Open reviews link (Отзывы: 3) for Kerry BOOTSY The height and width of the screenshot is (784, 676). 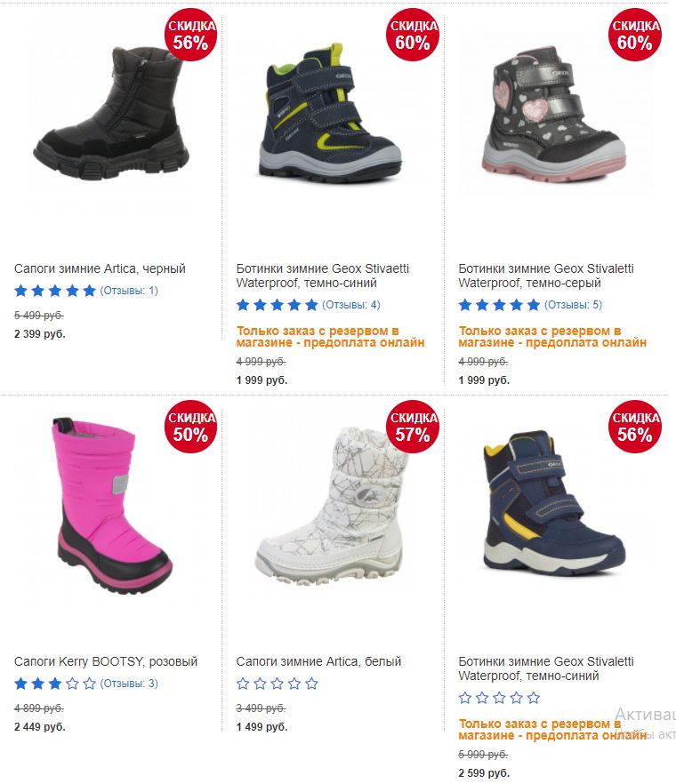pyautogui.click(x=129, y=684)
